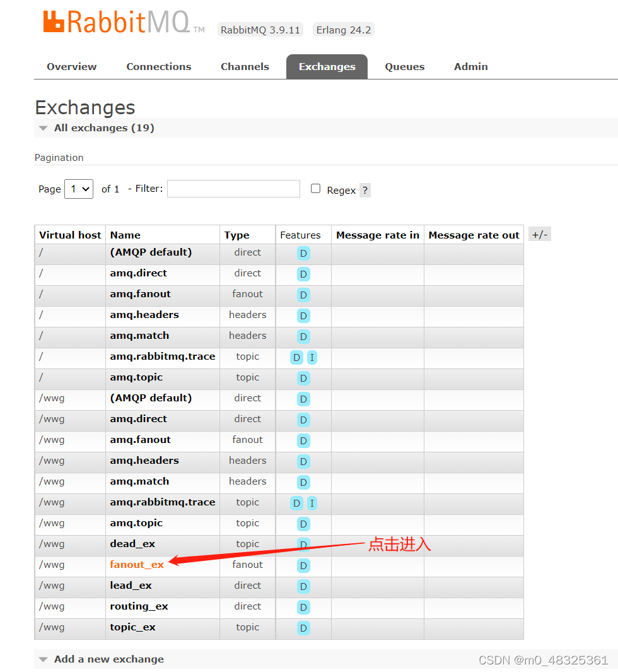This screenshot has width=618, height=672.
Task: Open amq.fanout exchange in / vhost
Action: point(140,294)
